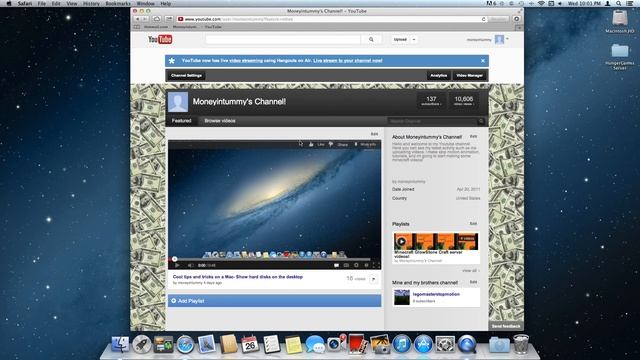The height and width of the screenshot is (360, 640).
Task: Open iTunes from the Dock
Action: tap(402, 344)
